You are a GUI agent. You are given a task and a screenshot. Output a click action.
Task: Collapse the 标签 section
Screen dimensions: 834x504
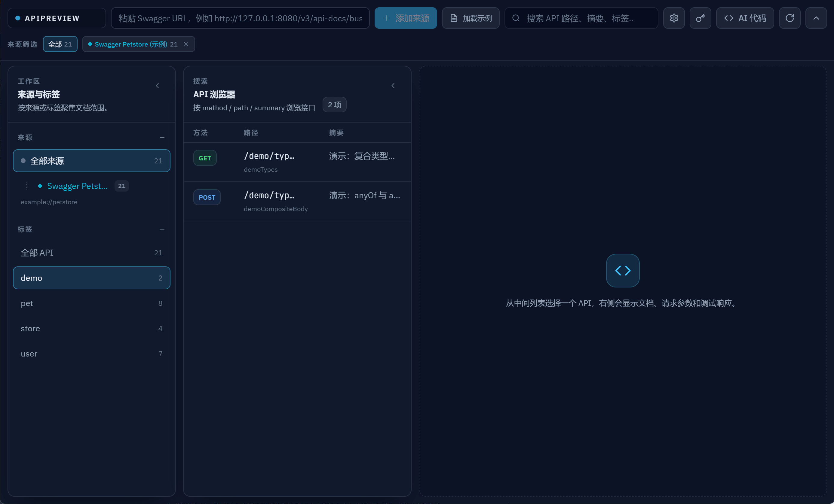pyautogui.click(x=162, y=229)
